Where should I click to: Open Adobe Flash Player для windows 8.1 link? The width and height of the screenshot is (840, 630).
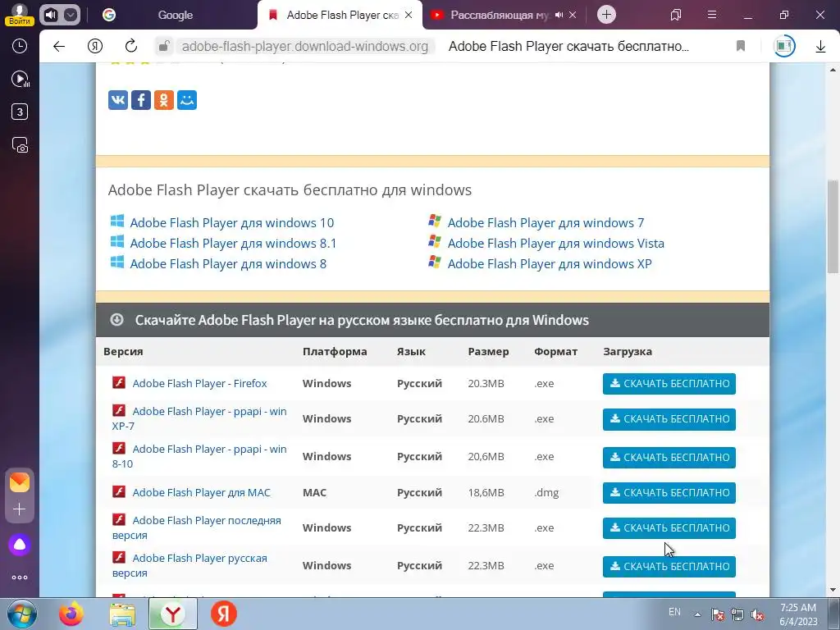tap(233, 243)
